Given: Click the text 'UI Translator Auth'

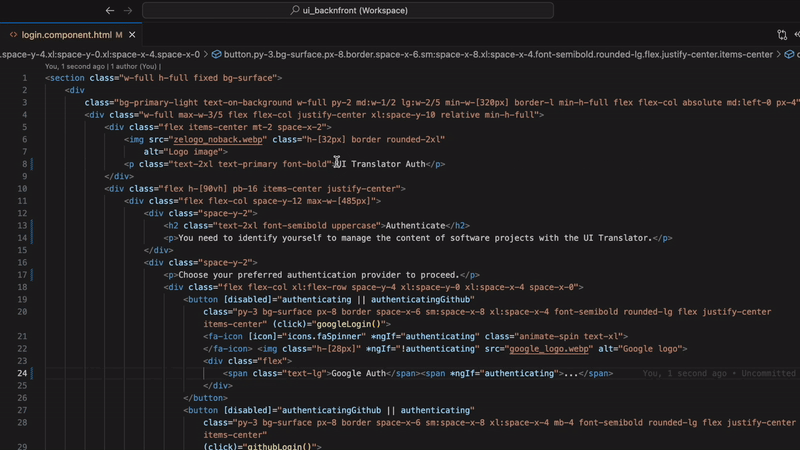Looking at the screenshot, I should [x=381, y=164].
